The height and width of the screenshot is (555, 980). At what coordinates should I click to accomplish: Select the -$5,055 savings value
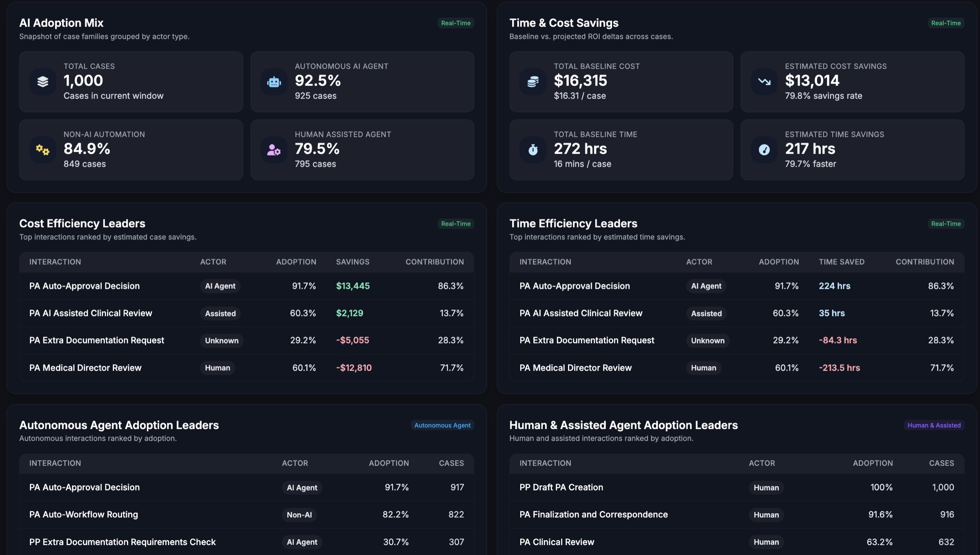[352, 340]
